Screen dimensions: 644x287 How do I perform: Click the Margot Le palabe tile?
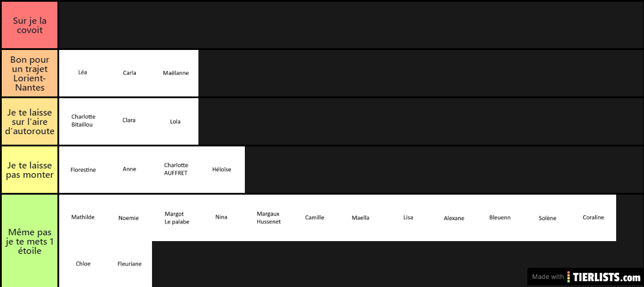coord(175,218)
